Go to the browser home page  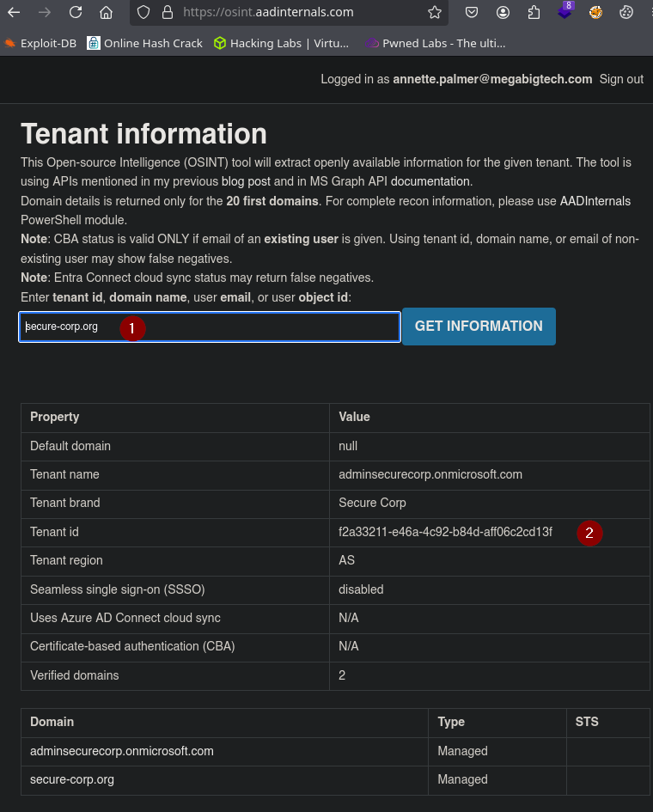pos(106,13)
